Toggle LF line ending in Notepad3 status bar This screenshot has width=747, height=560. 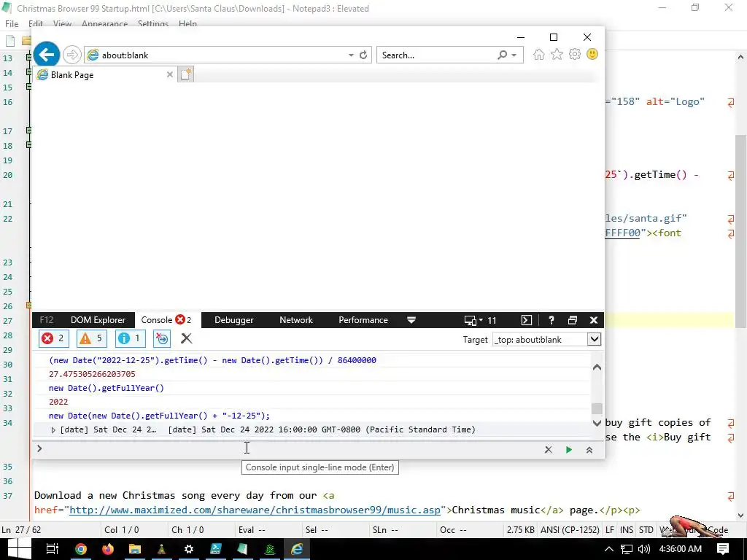pos(610,530)
